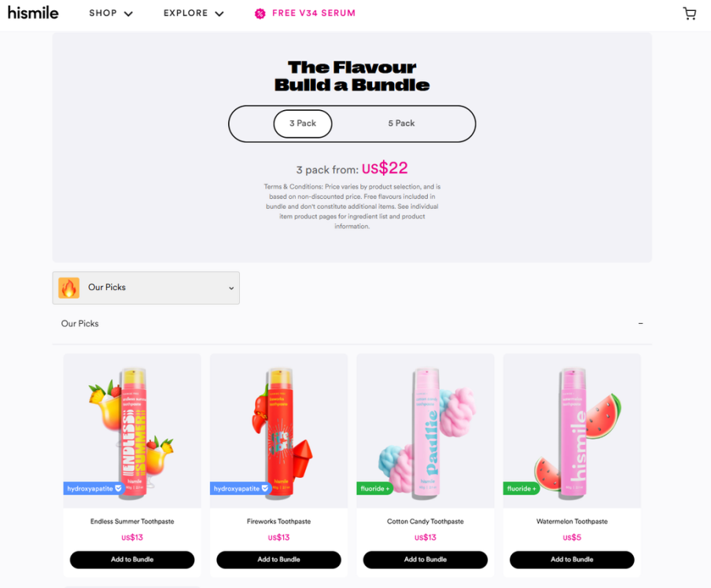Open the Our Picks category dropdown
This screenshot has height=588, width=711.
[146, 288]
